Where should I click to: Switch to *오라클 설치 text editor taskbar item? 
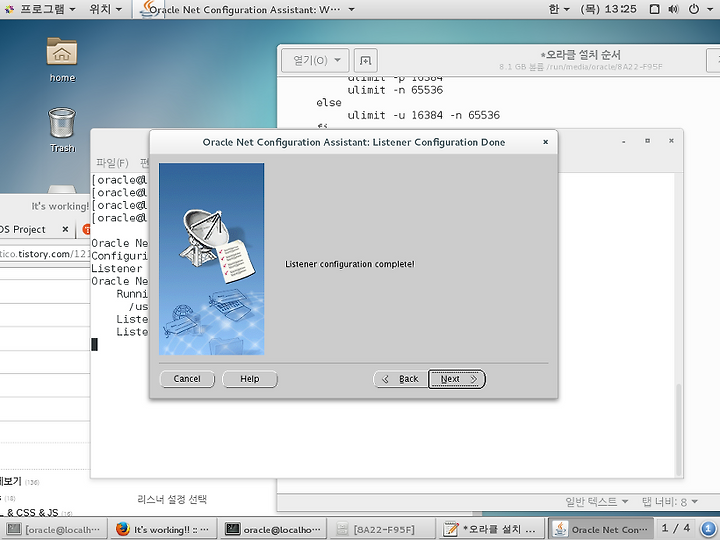491,529
